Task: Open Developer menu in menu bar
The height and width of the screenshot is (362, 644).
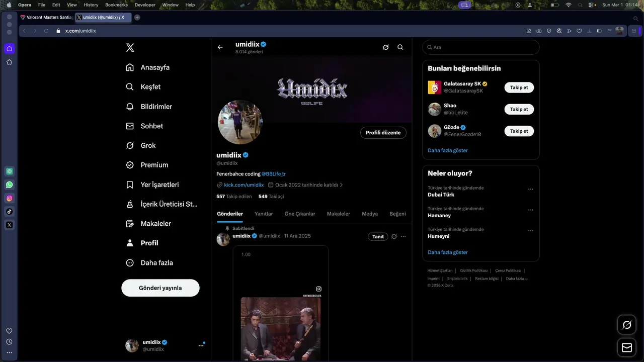Action: click(145, 5)
